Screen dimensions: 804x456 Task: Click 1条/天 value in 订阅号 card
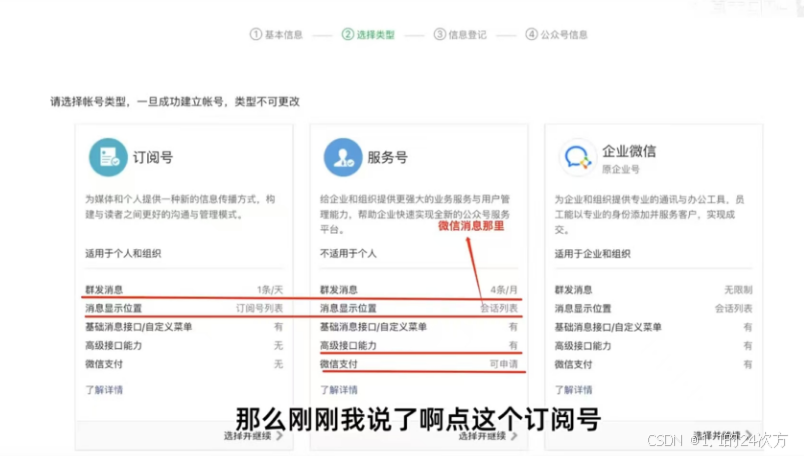pyautogui.click(x=270, y=290)
